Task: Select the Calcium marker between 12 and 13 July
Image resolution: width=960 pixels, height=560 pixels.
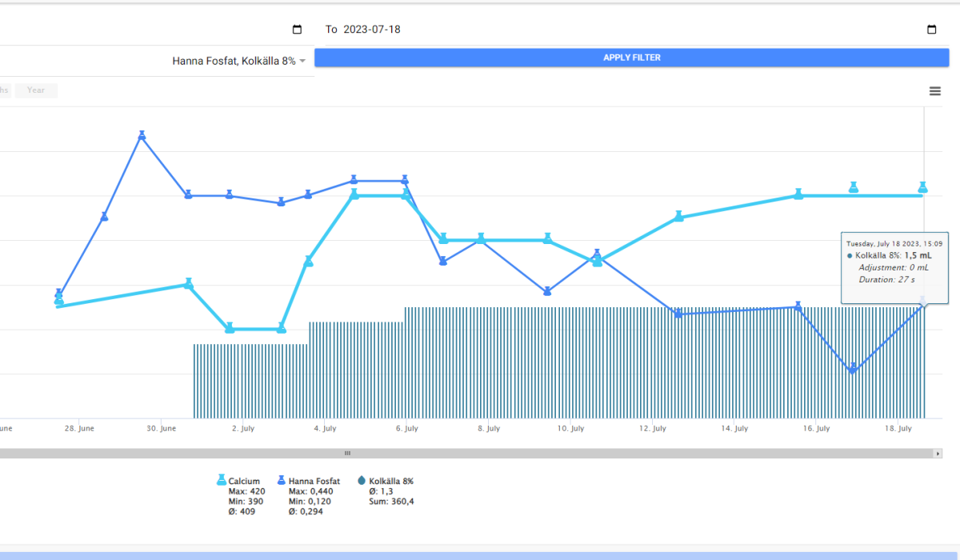Action: coord(678,216)
